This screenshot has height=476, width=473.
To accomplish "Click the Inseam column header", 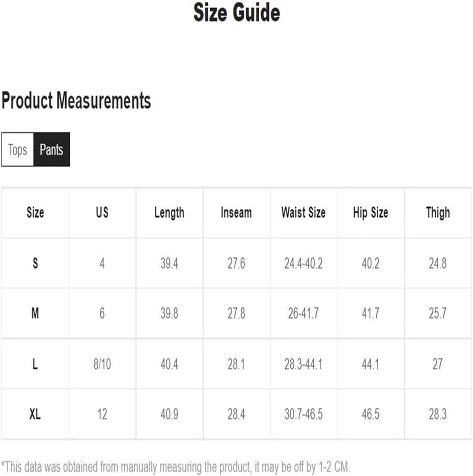I will [x=236, y=213].
